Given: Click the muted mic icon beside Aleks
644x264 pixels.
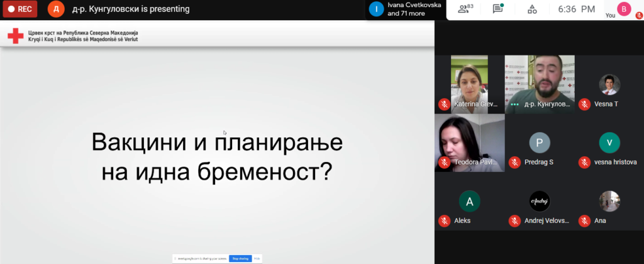Looking at the screenshot, I should [444, 221].
